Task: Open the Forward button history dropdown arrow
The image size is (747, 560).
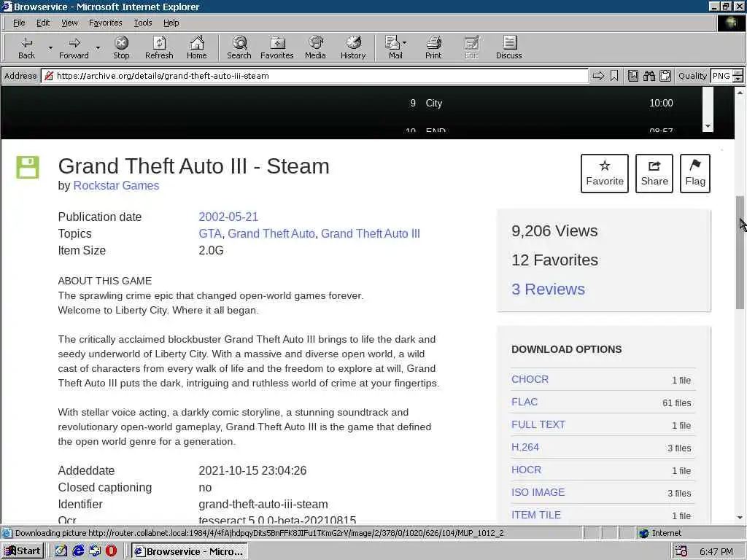Action: point(98,47)
